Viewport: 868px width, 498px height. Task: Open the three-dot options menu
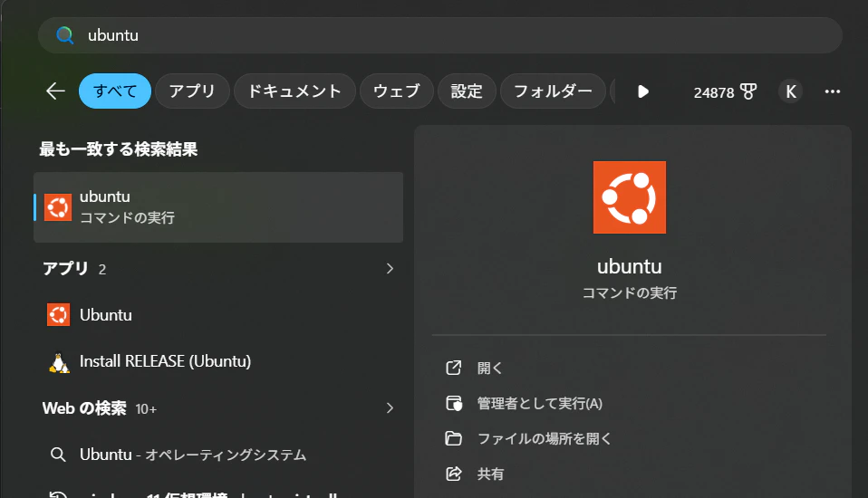click(833, 91)
